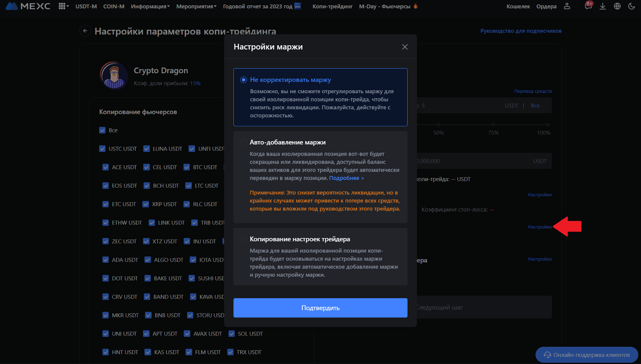Expand the "Мероприятия" dropdown menu
This screenshot has height=364, width=641.
tap(196, 6)
